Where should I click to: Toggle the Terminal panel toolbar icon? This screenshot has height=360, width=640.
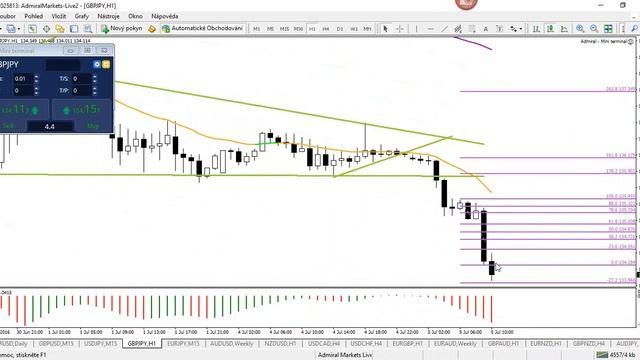tap(74, 29)
